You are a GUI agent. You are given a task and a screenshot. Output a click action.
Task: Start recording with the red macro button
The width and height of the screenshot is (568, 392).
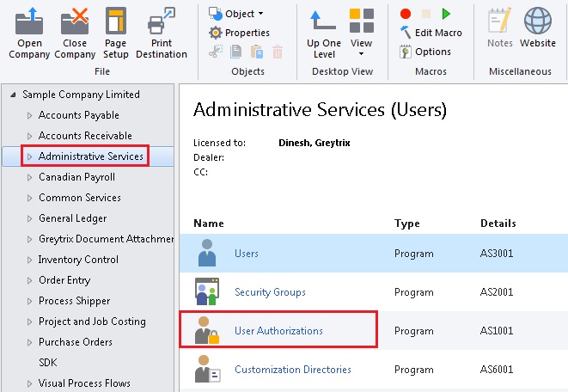click(406, 14)
